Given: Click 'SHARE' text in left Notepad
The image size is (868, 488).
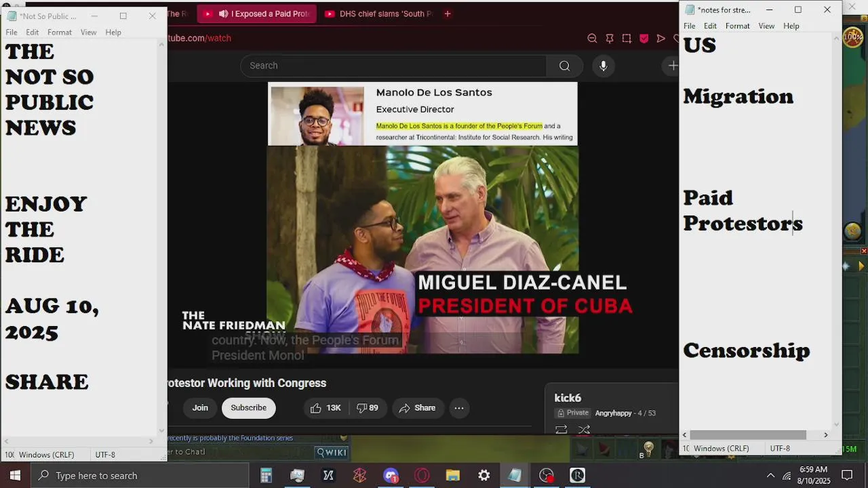Looking at the screenshot, I should [47, 382].
